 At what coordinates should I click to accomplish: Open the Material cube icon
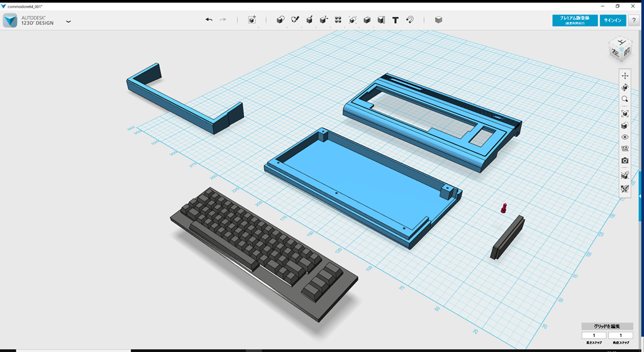(438, 20)
